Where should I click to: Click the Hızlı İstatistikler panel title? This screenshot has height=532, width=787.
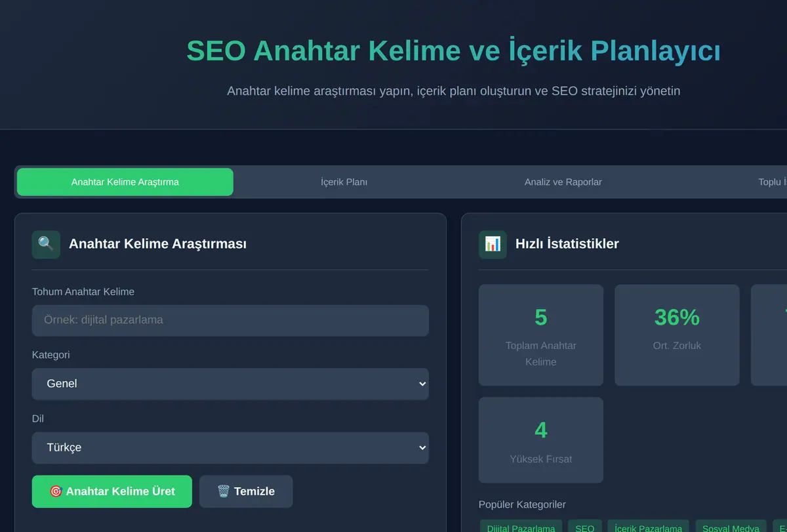click(x=567, y=244)
